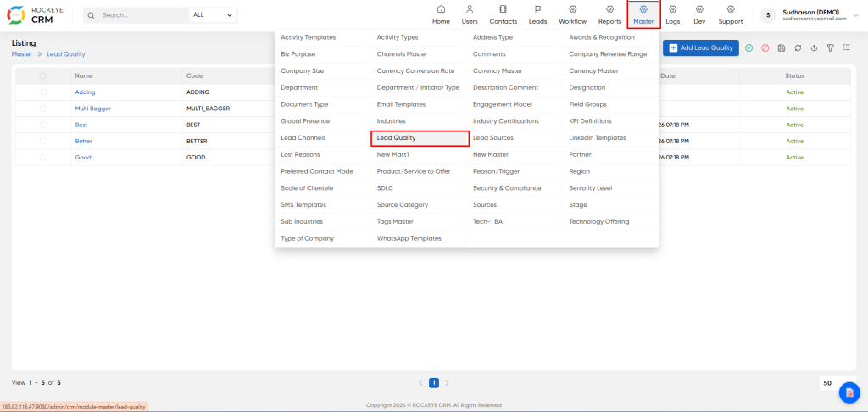Select Activity Templates from Master menu

click(309, 37)
